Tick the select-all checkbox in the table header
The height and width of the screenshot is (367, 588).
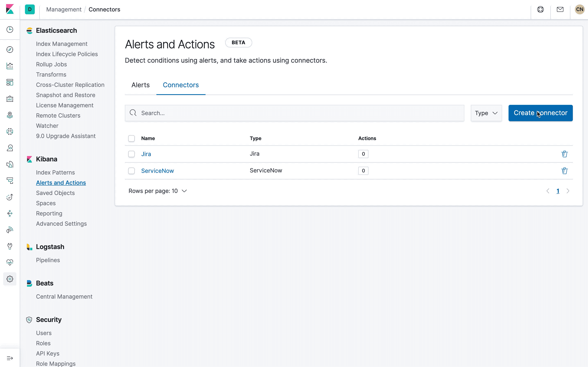131,138
